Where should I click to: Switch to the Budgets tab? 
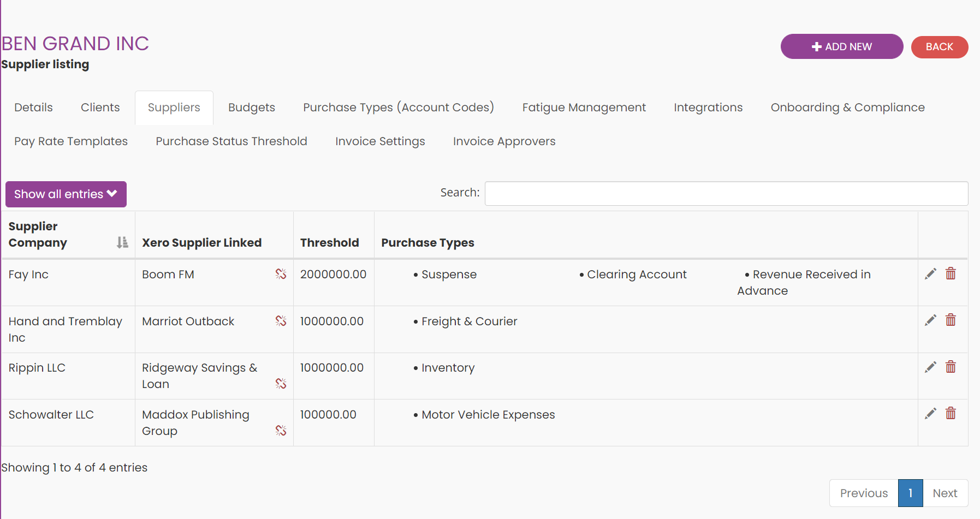(252, 108)
